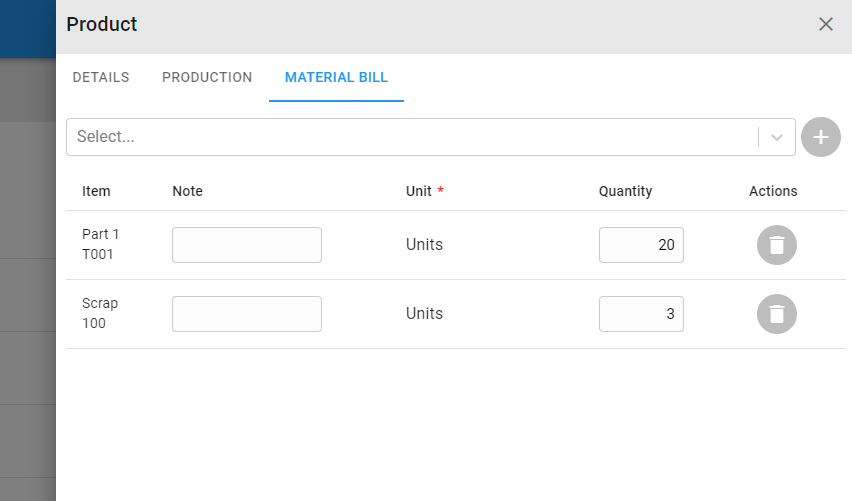Add selected material with plus button
852x501 pixels.
pos(820,137)
